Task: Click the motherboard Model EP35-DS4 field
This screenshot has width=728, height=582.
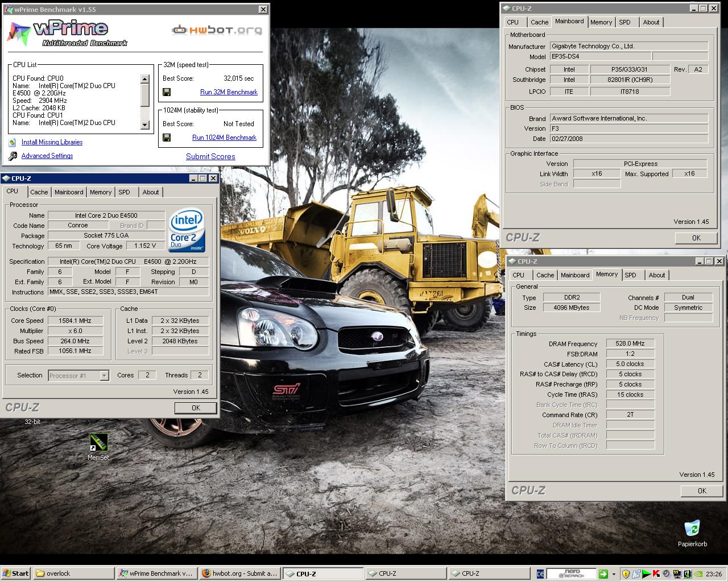Action: point(601,56)
